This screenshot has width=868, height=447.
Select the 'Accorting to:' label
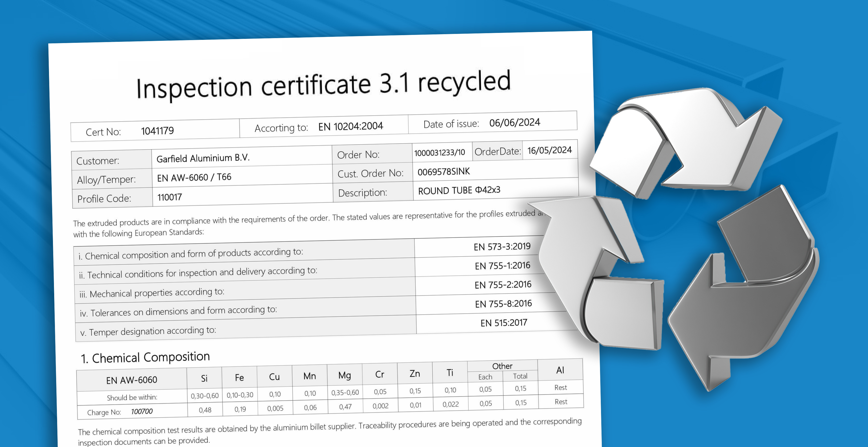coord(281,128)
